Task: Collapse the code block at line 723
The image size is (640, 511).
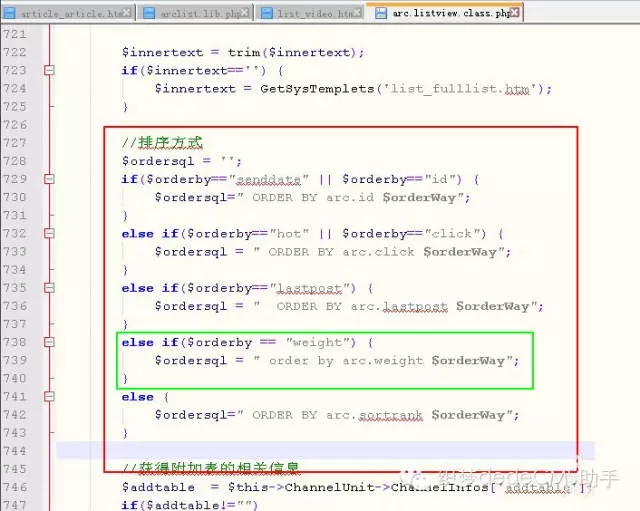Action: pyautogui.click(x=49, y=71)
